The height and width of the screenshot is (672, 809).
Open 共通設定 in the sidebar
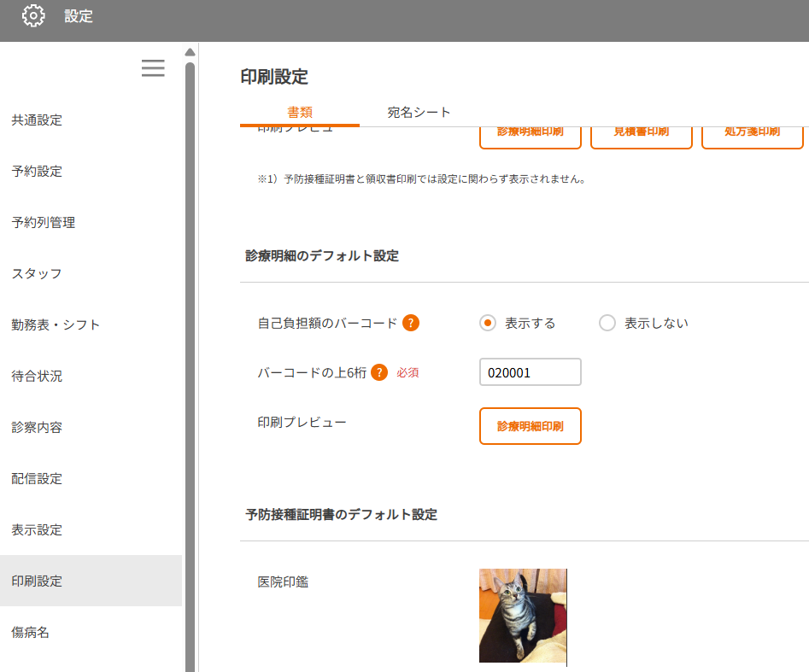coord(37,120)
